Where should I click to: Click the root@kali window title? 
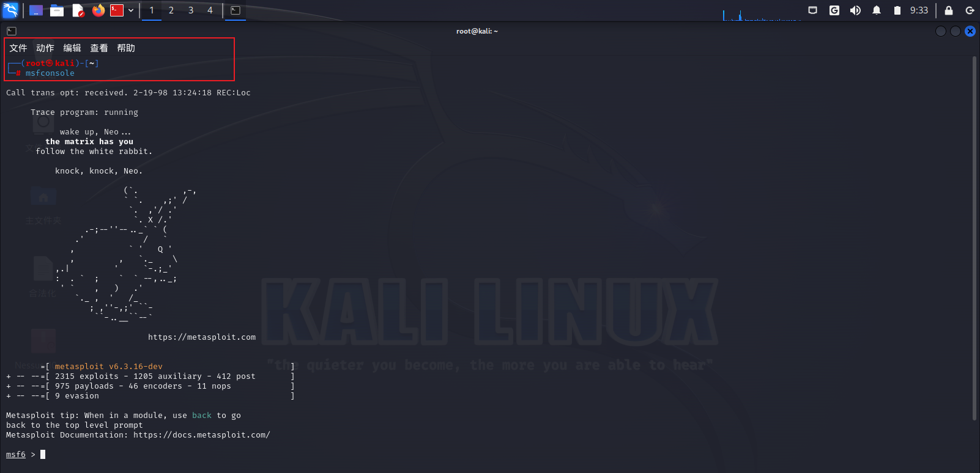pyautogui.click(x=477, y=31)
